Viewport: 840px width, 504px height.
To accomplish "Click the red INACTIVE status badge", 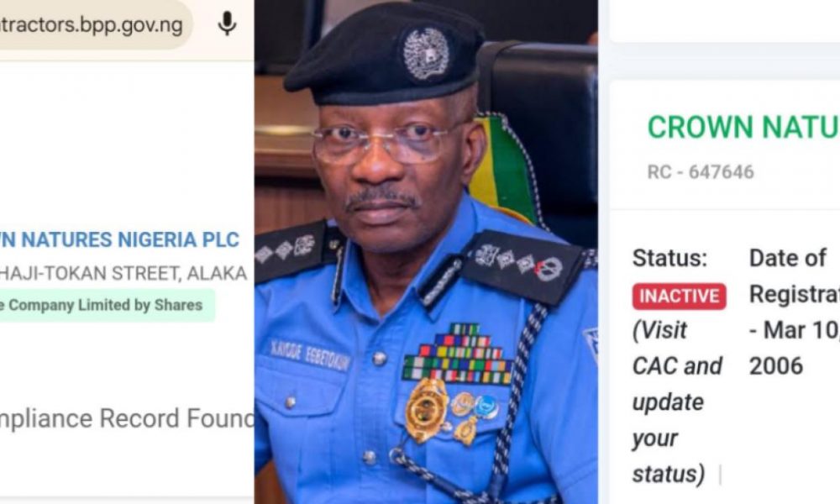I will (679, 297).
